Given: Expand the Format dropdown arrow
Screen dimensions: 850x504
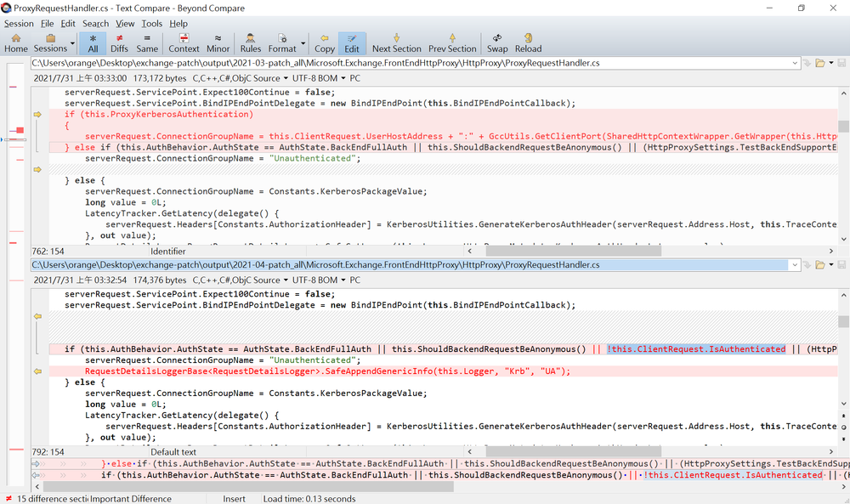Looking at the screenshot, I should point(303,42).
